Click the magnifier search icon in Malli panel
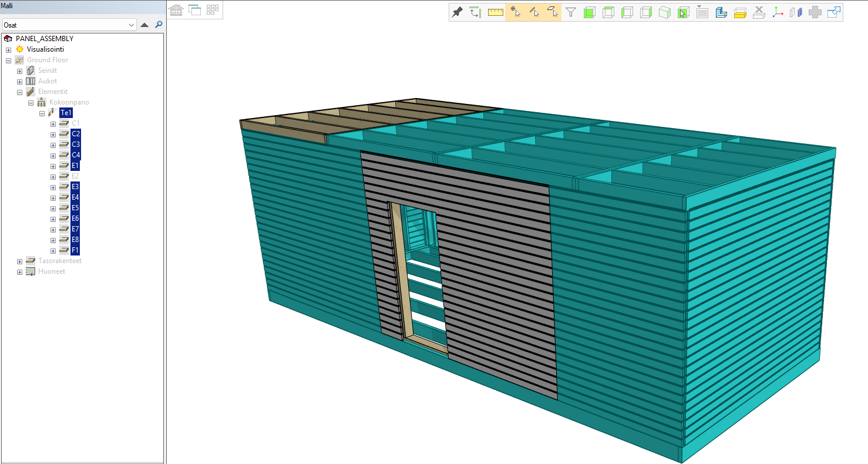This screenshot has height=464, width=868. pyautogui.click(x=159, y=25)
